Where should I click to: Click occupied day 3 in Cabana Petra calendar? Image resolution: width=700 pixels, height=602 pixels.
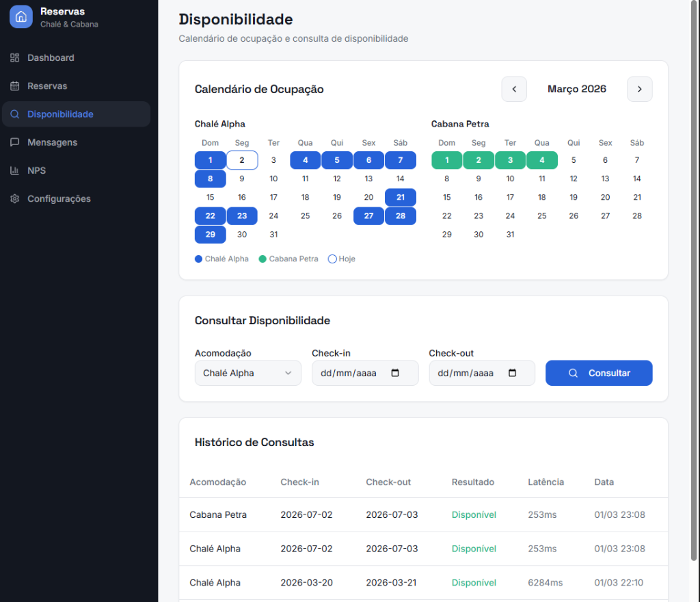[510, 160]
